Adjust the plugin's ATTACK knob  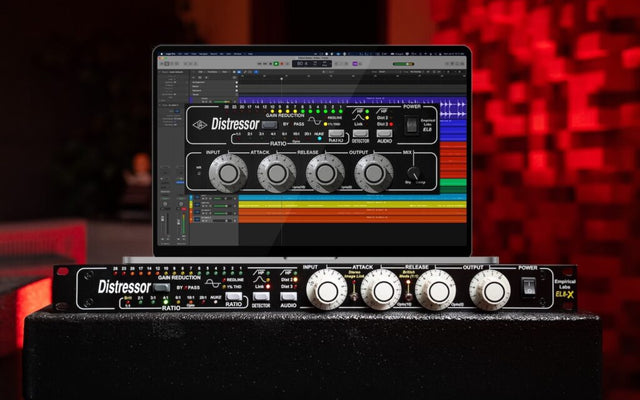277,173
